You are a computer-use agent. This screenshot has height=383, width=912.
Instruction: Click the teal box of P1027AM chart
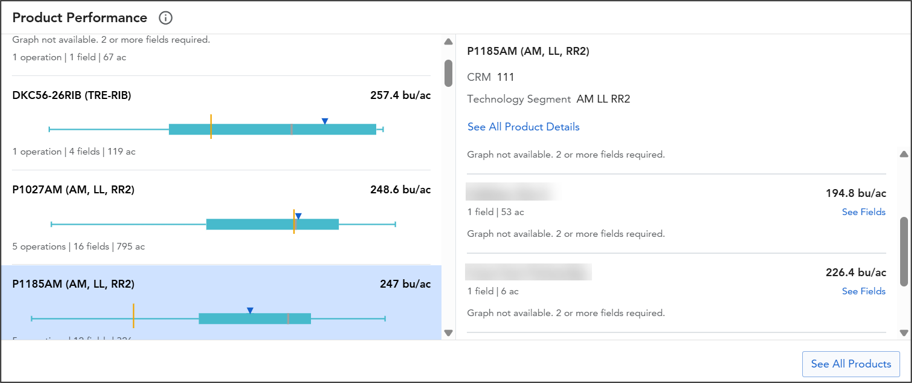272,224
